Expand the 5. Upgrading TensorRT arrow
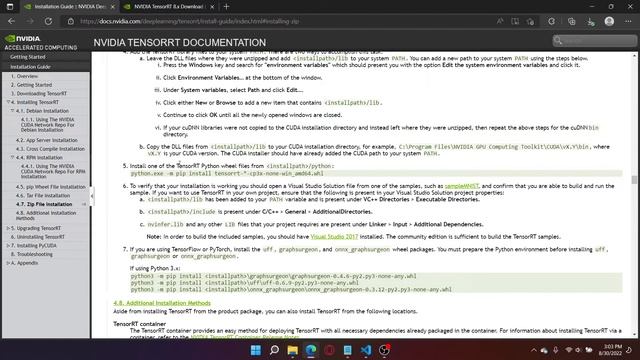 (8, 228)
